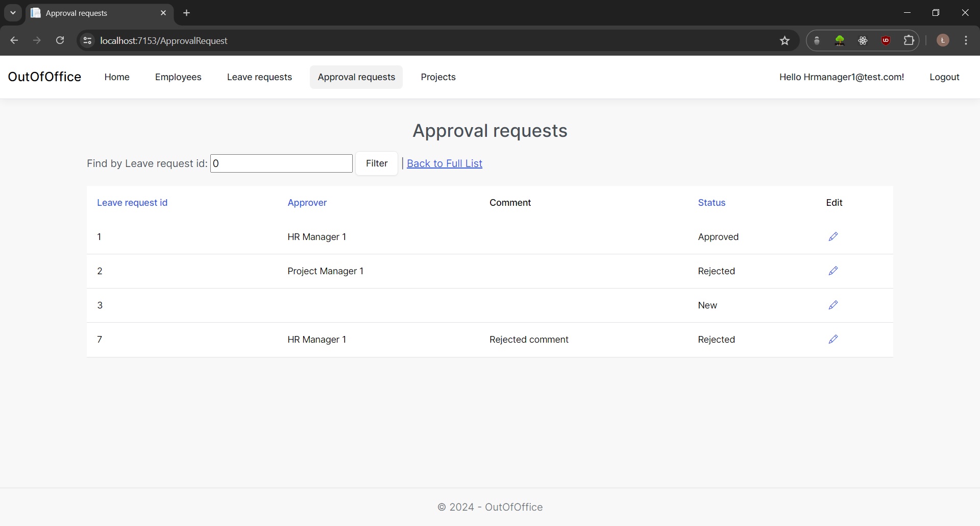Edit the request with status New
Screen dimensions: 980x526
coord(834,305)
